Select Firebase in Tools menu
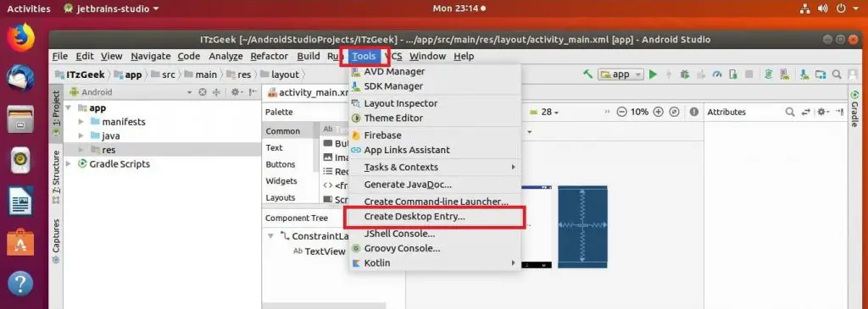 tap(435, 135)
